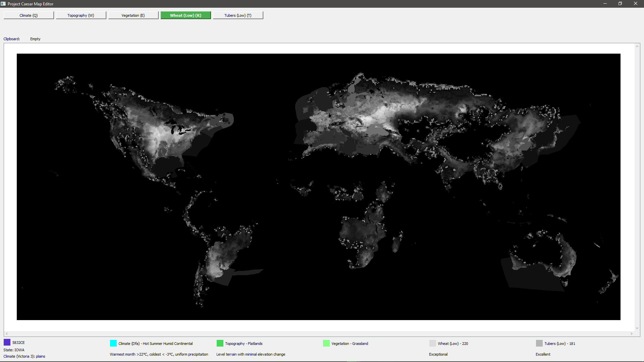Viewport: 644px width, 362px height.
Task: Click the Project Caesar Map Editor title icon
Action: point(3,4)
